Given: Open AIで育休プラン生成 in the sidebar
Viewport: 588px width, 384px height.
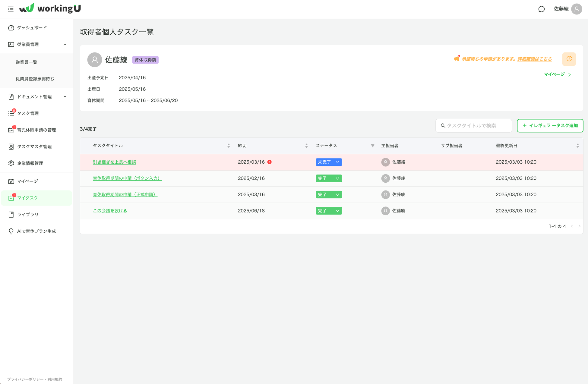Looking at the screenshot, I should click(x=36, y=231).
